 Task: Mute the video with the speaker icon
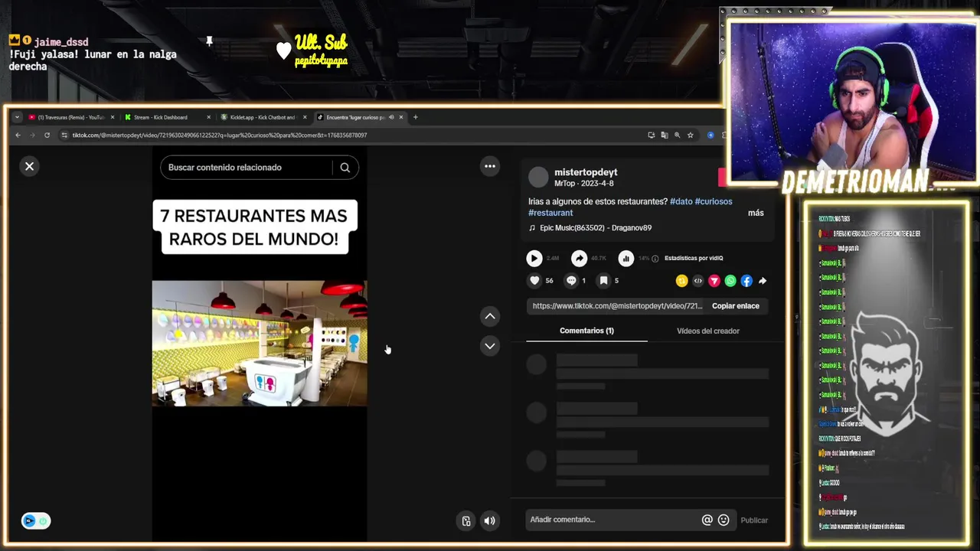click(490, 521)
